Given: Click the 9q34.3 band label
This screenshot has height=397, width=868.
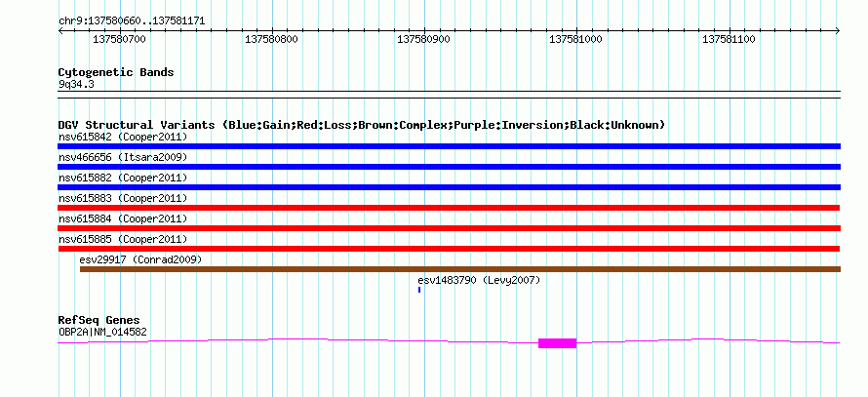Looking at the screenshot, I should click(75, 84).
